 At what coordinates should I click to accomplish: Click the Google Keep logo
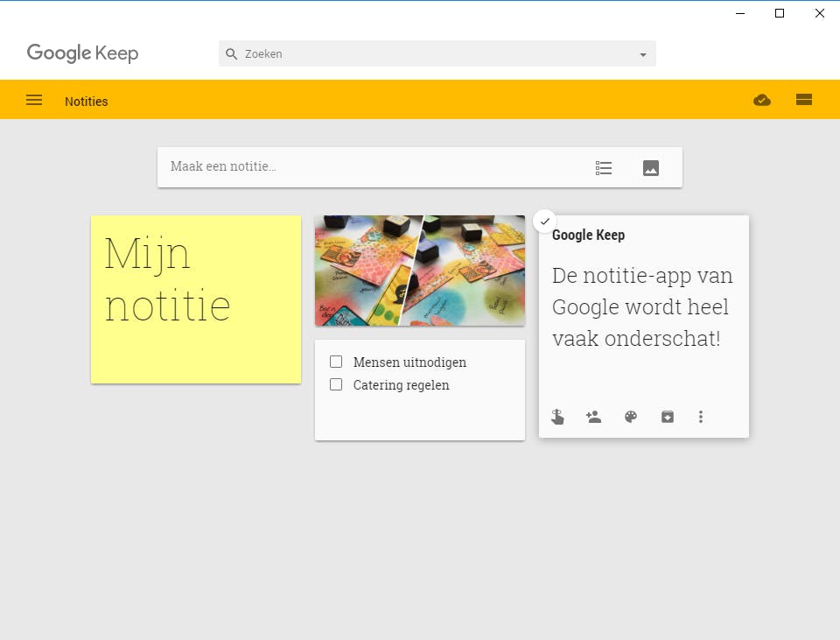point(82,53)
